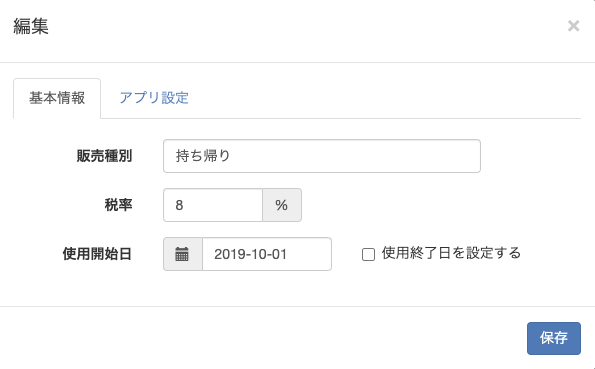Viewport: 595px width, 369px height.
Task: Click the % percent addon beside 税率
Action: (x=282, y=205)
